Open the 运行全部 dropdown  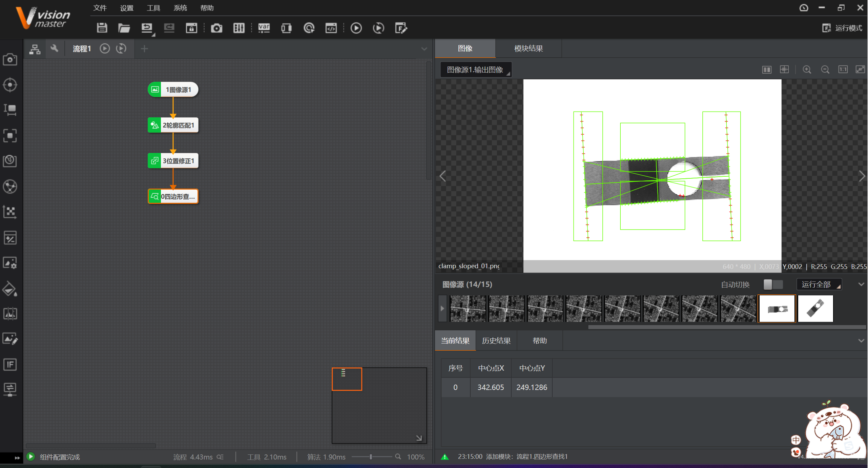click(819, 285)
